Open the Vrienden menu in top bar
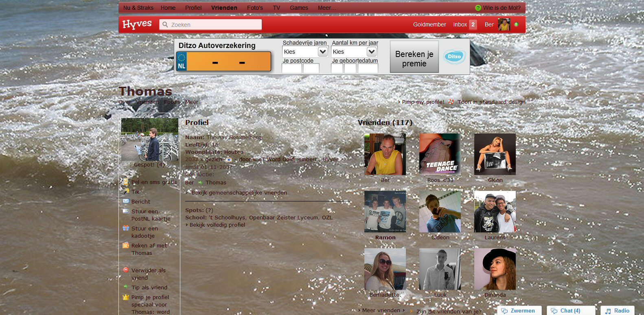 (224, 8)
